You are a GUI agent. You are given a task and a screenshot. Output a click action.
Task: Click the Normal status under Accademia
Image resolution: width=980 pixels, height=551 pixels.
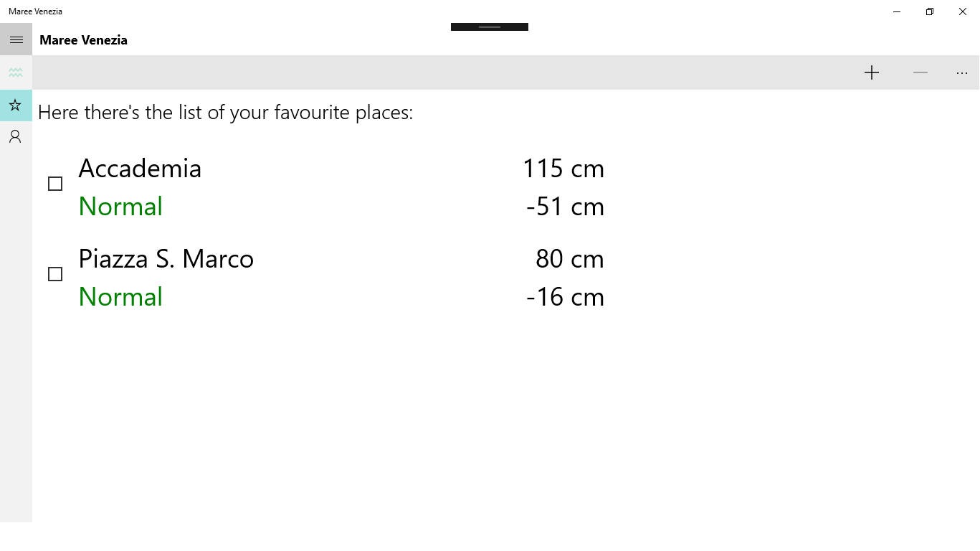pos(120,207)
